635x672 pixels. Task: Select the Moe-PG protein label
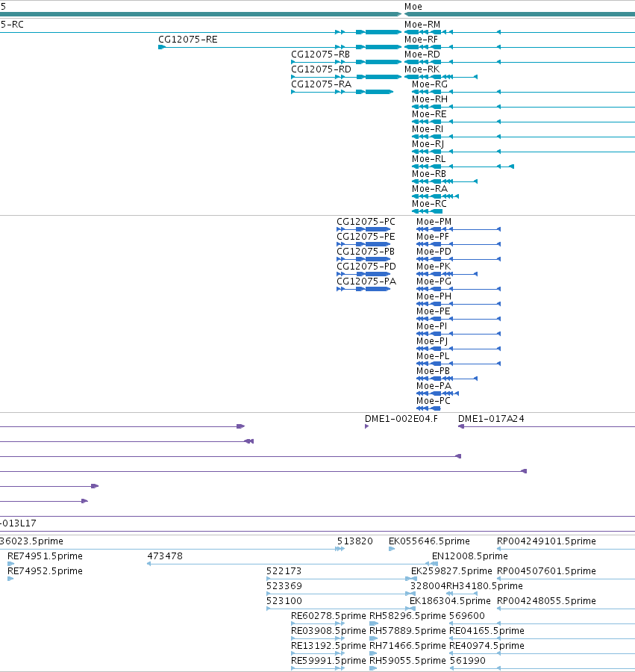click(x=434, y=281)
